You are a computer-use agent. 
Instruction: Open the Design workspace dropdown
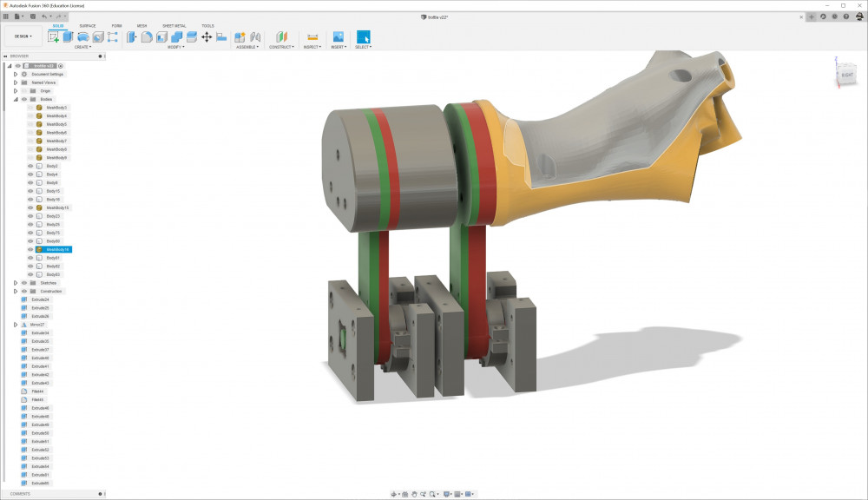tap(23, 36)
